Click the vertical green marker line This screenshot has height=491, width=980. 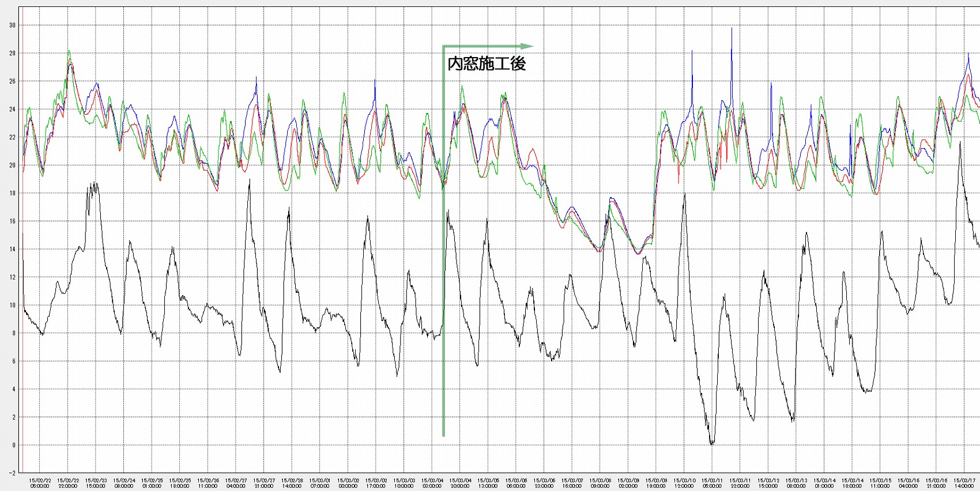(x=443, y=240)
